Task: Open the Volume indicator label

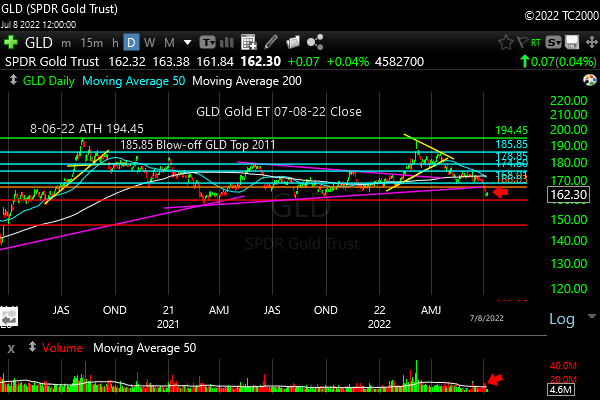Action: tap(62, 348)
